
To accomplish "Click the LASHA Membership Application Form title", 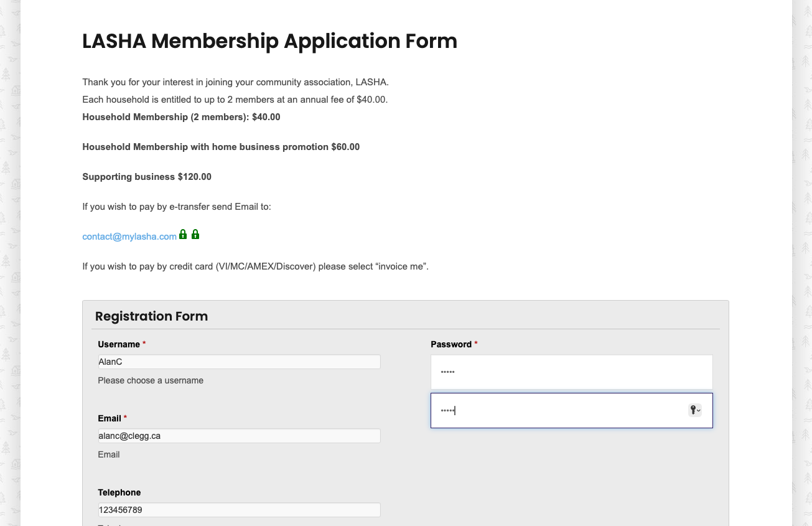I will point(269,41).
